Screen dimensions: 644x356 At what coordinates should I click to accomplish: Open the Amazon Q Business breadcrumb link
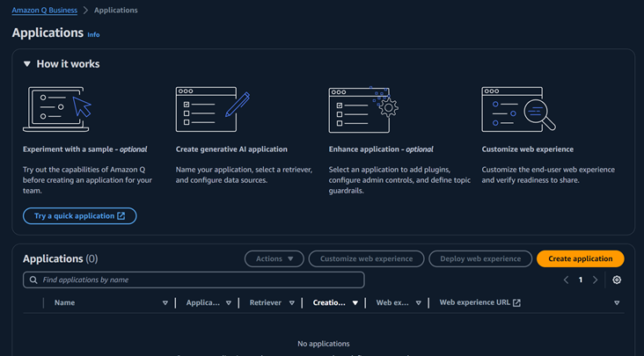pos(44,11)
